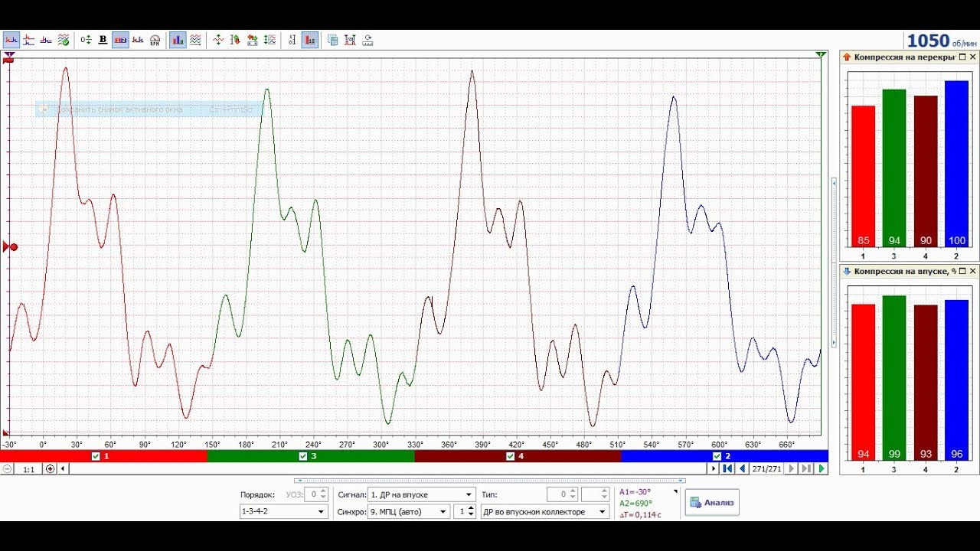Click the green-red vertical arrows toolbar icon
The width and height of the screenshot is (980, 551).
click(x=236, y=40)
